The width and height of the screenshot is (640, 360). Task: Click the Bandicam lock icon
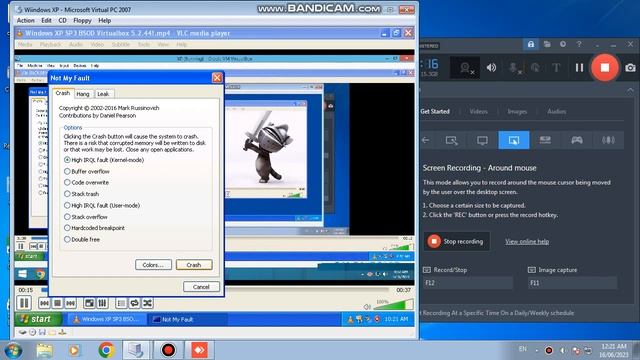(x=531, y=44)
